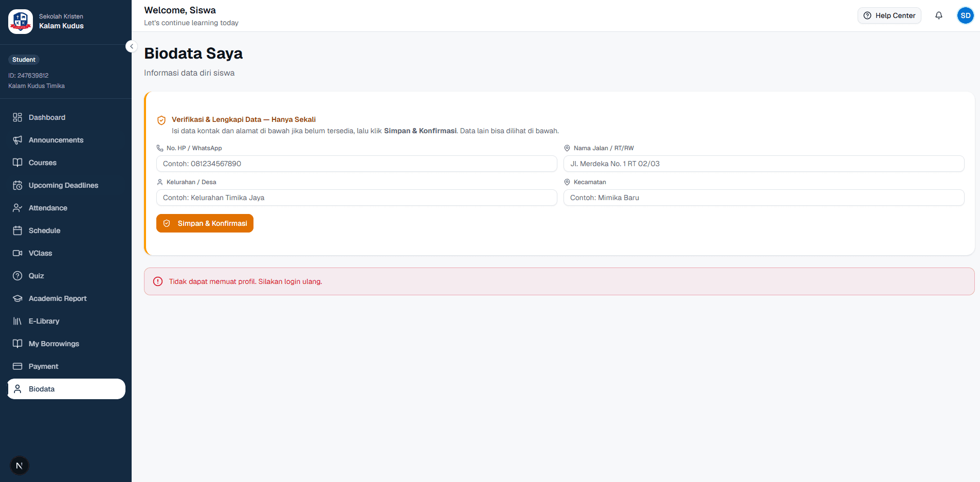Click the Biodata person icon
Screen dimensions: 980x482
click(x=17, y=389)
